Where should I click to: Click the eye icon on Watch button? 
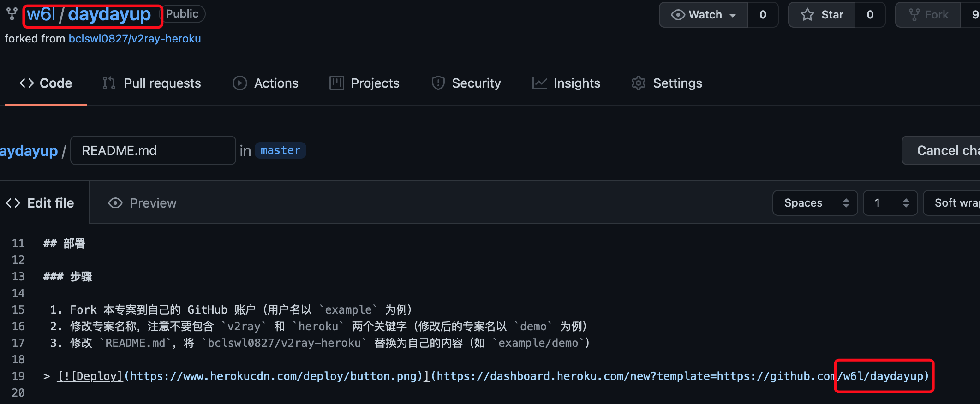pyautogui.click(x=678, y=15)
